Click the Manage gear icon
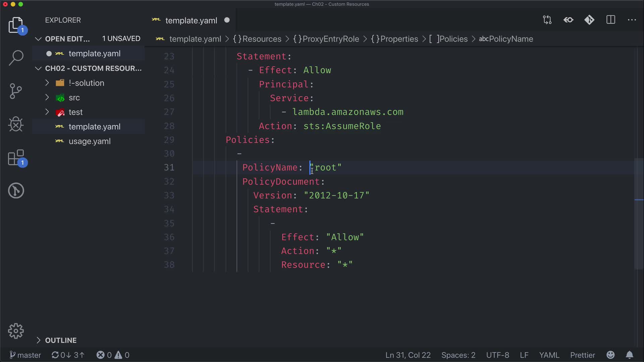 pyautogui.click(x=16, y=331)
